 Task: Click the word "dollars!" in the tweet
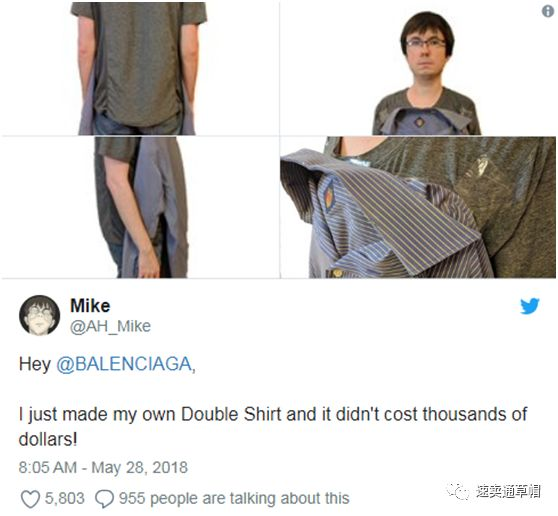(48, 439)
